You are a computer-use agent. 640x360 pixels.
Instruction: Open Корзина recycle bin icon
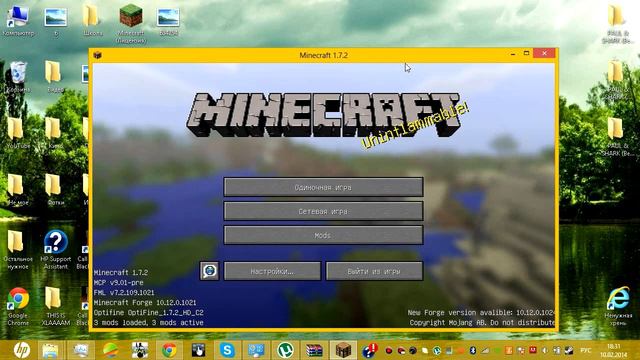tap(18, 77)
